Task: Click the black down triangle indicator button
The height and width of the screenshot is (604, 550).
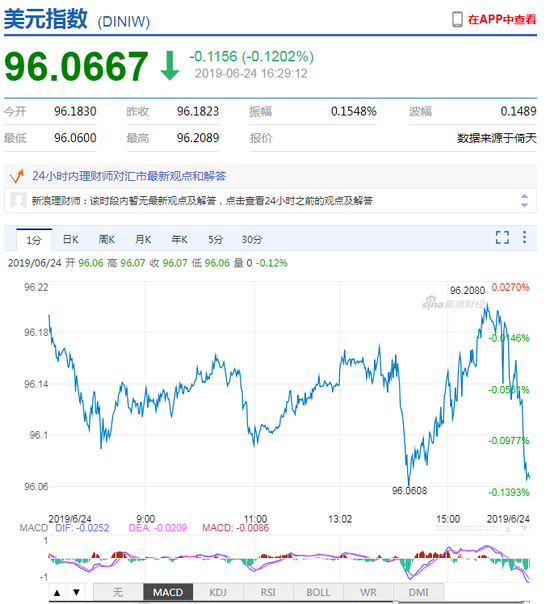Action: click(x=76, y=592)
